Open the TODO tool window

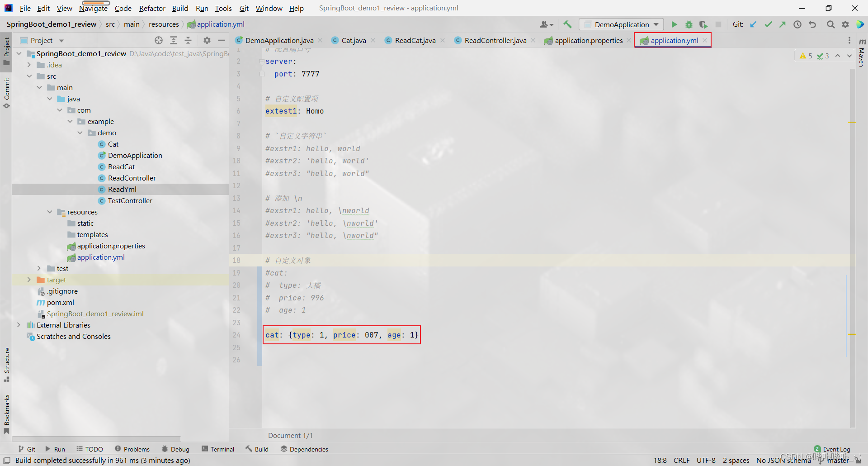pos(90,449)
